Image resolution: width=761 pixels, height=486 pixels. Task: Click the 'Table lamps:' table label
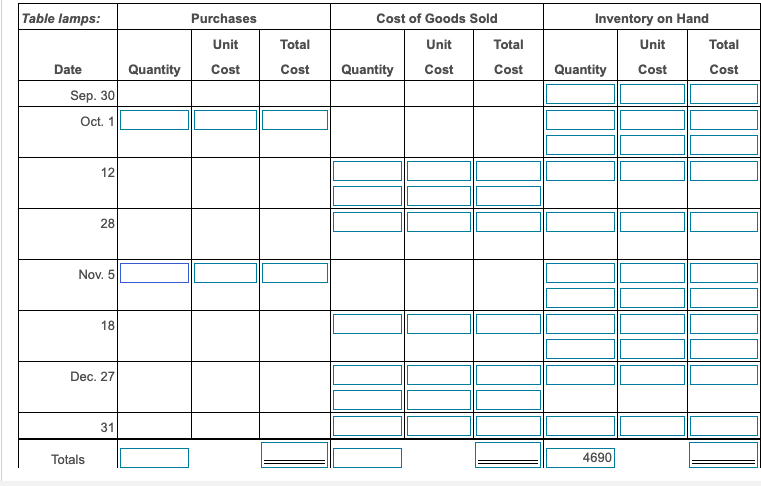pyautogui.click(x=61, y=18)
